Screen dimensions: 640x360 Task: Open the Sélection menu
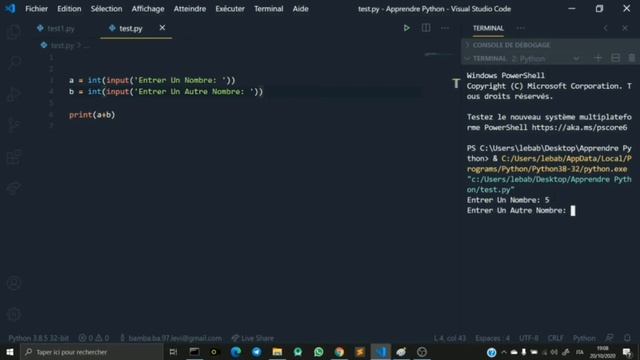pos(106,9)
